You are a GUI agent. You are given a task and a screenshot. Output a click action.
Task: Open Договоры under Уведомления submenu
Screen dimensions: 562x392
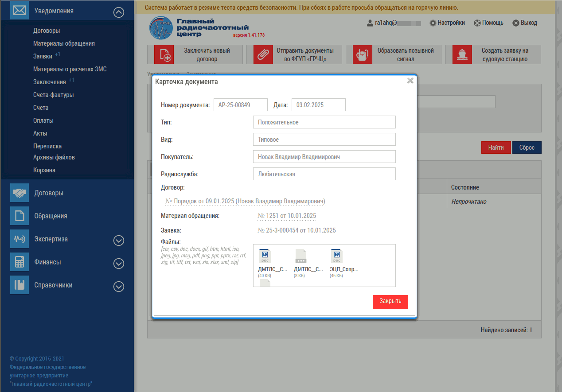(47, 31)
